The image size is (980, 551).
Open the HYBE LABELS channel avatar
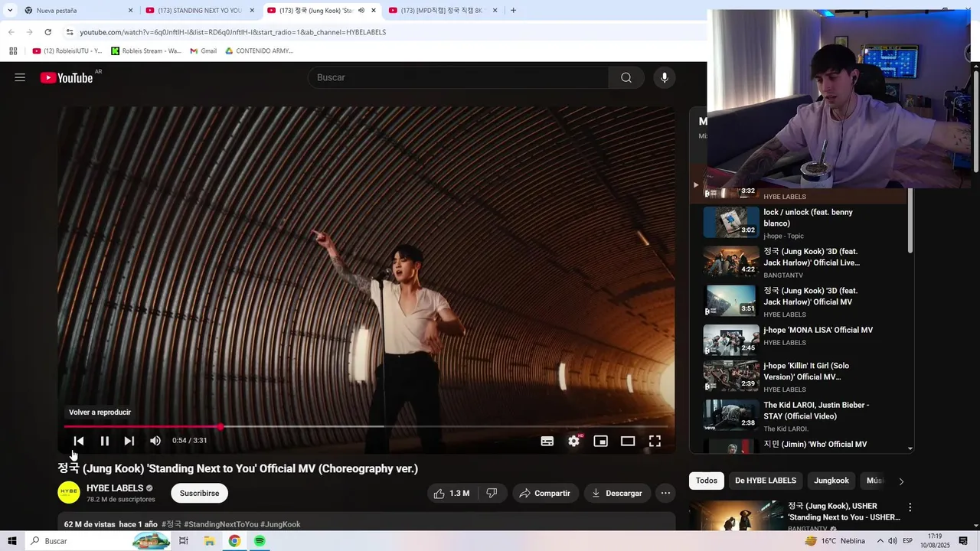pos(69,493)
